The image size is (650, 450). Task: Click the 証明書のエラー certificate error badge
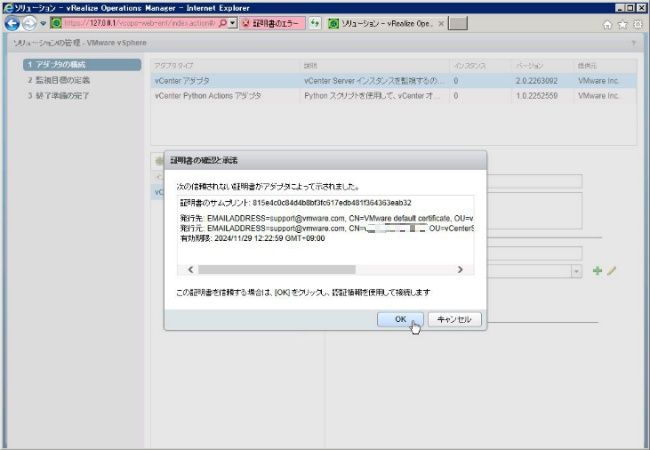point(272,24)
